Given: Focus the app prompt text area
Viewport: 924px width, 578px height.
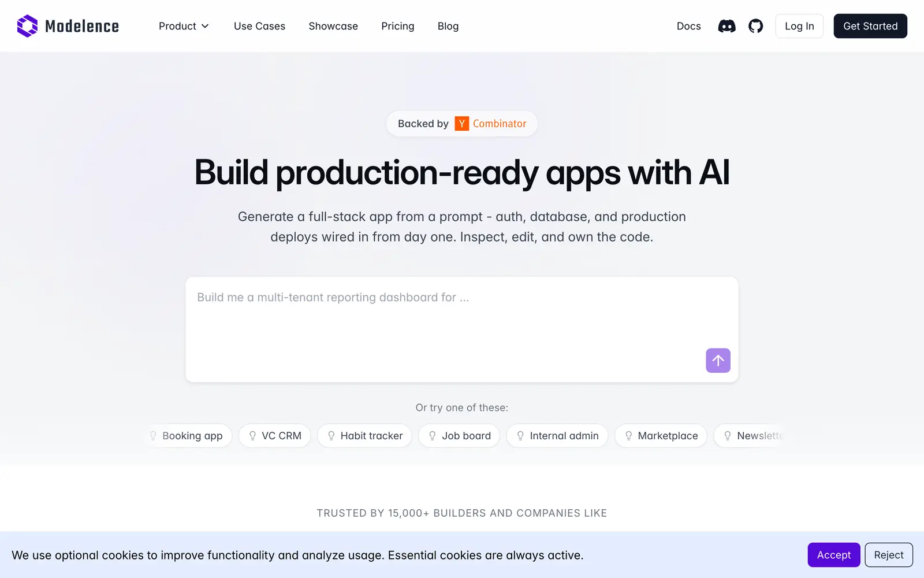Looking at the screenshot, I should pyautogui.click(x=462, y=329).
